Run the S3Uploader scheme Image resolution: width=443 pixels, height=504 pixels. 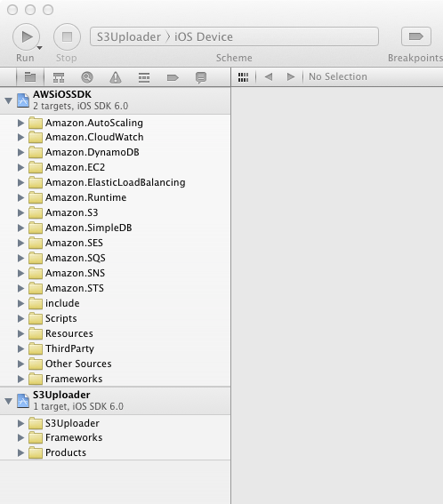(x=26, y=36)
